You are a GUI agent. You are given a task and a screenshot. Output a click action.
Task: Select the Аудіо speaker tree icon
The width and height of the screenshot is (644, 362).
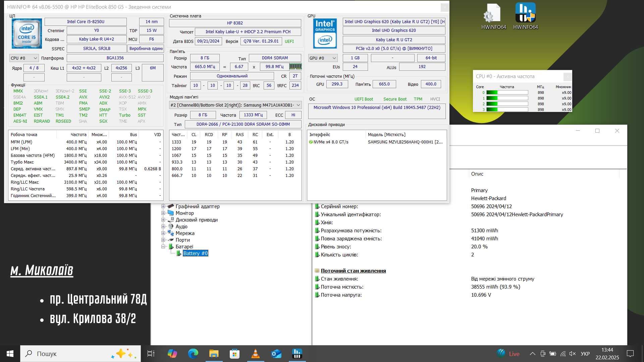tap(171, 227)
